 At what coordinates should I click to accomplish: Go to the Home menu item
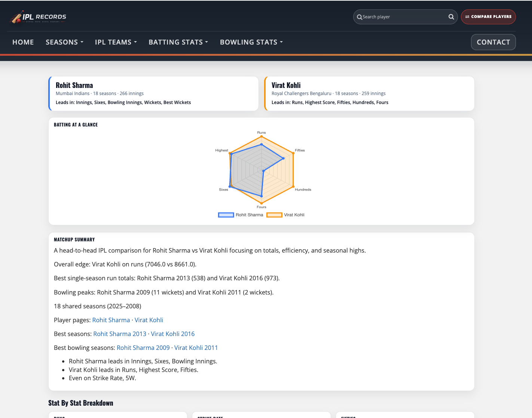pyautogui.click(x=23, y=42)
